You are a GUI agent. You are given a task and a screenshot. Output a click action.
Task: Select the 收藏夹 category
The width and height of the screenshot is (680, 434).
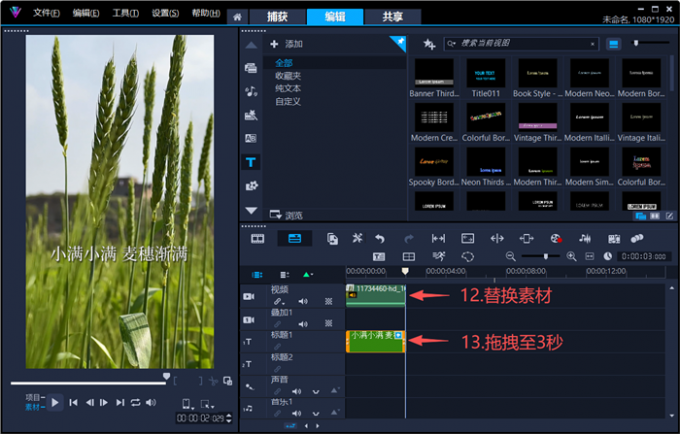coord(288,76)
